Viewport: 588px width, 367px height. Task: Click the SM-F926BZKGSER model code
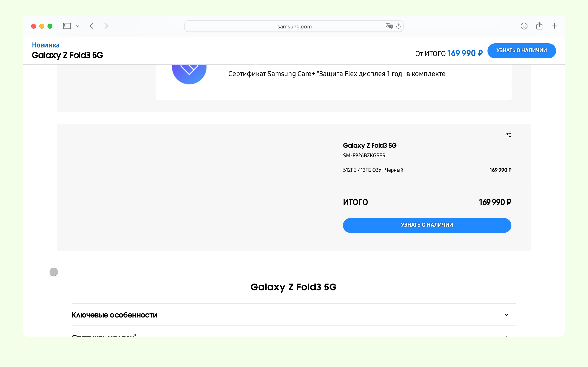pyautogui.click(x=364, y=155)
